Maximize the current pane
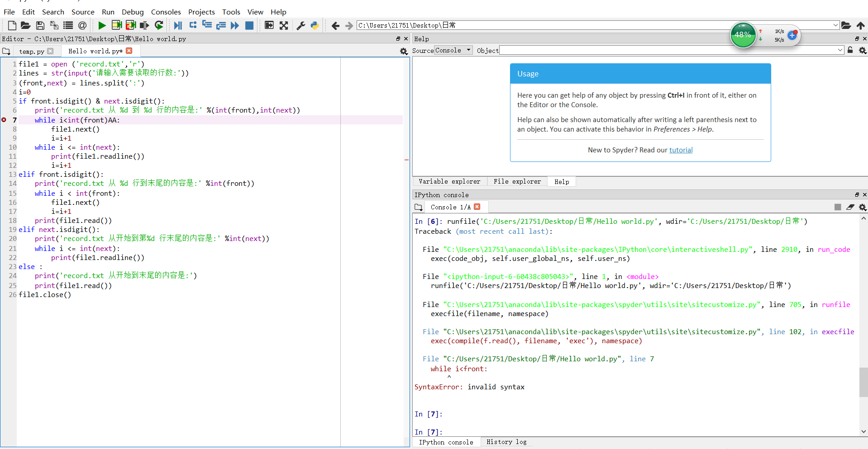Image resolution: width=868 pixels, height=449 pixels. pos(269,25)
